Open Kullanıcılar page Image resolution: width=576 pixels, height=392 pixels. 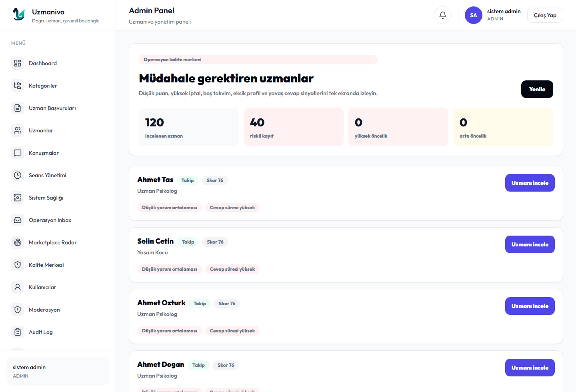point(58,287)
